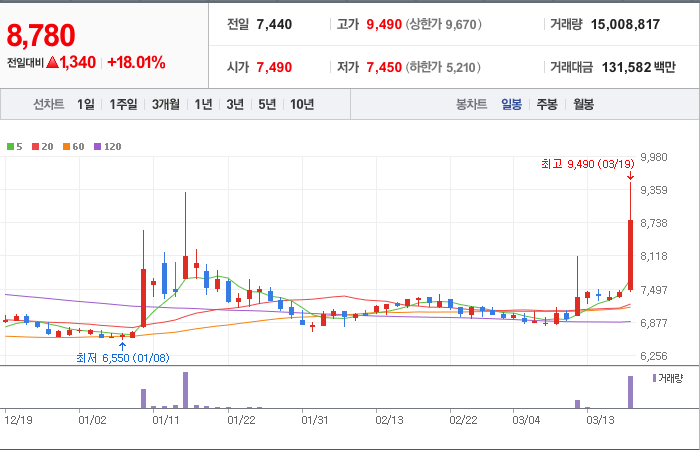Click the purple 거래량 legend marker

[654, 378]
